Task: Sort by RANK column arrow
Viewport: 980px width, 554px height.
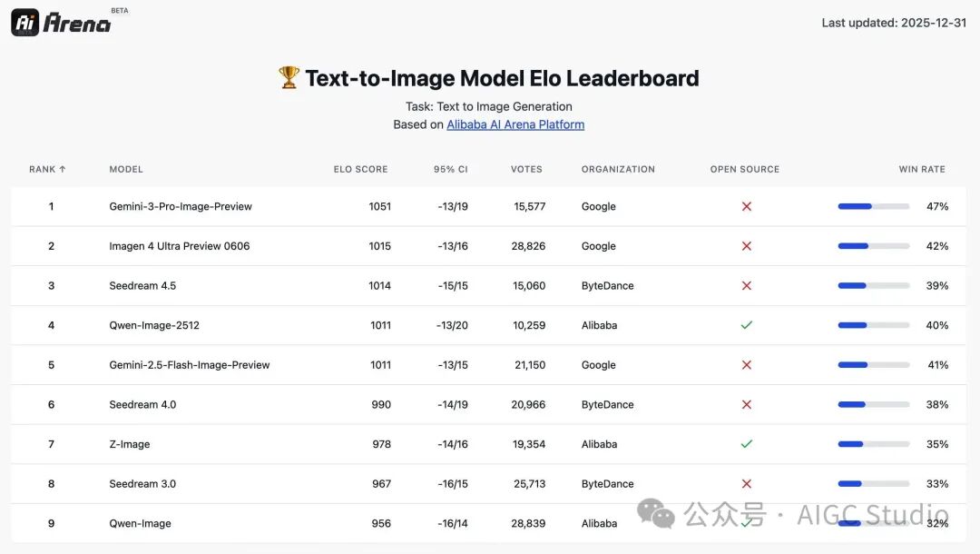Action: pos(63,170)
